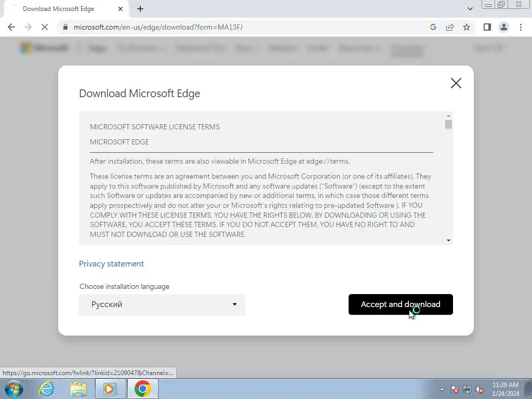Click the Download Microsoft Edge dialog title

pos(139,94)
